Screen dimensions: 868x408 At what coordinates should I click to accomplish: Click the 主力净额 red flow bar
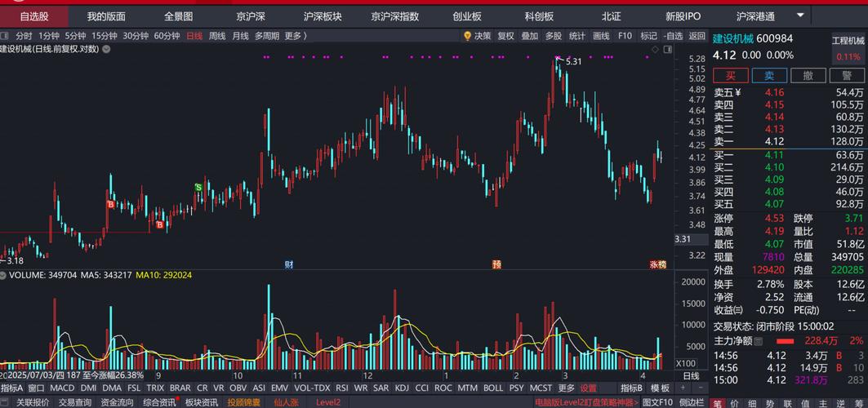click(785, 342)
